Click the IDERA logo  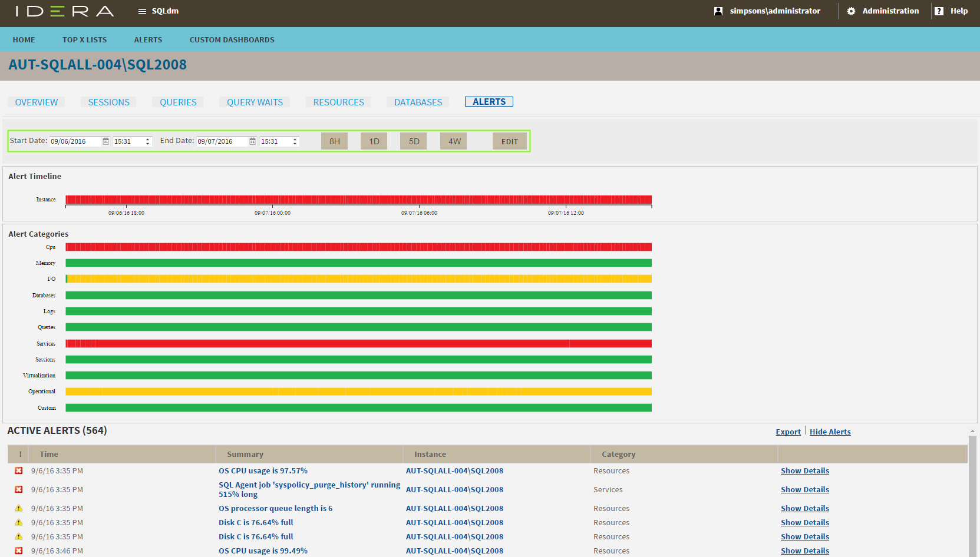pyautogui.click(x=65, y=11)
